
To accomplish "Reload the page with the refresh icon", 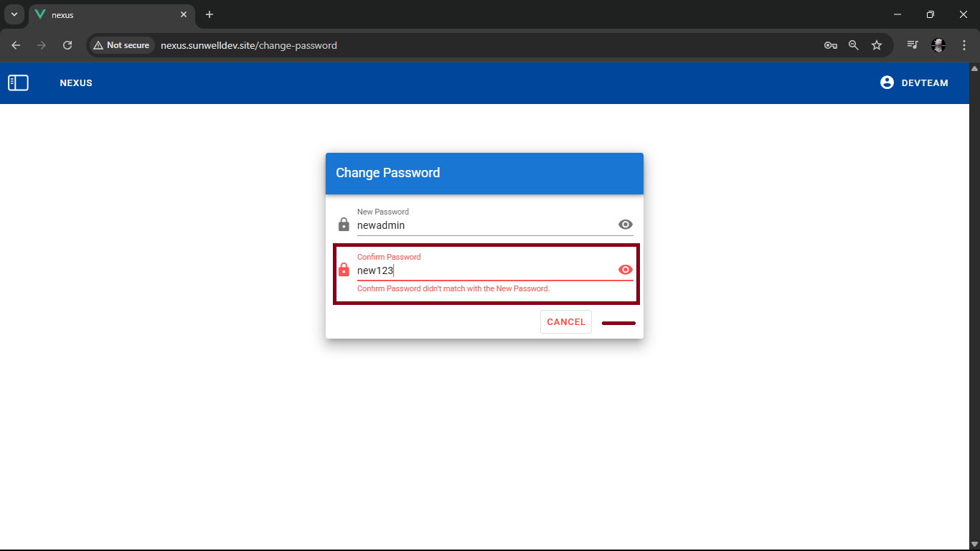I will (67, 44).
